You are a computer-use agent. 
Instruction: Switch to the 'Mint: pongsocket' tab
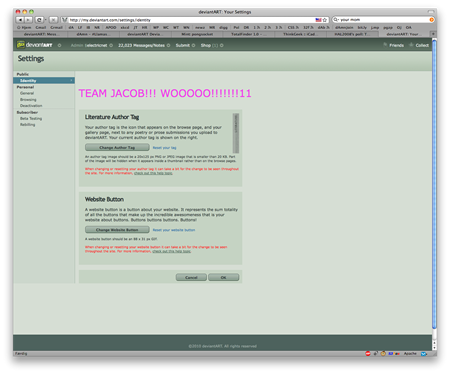tap(197, 34)
